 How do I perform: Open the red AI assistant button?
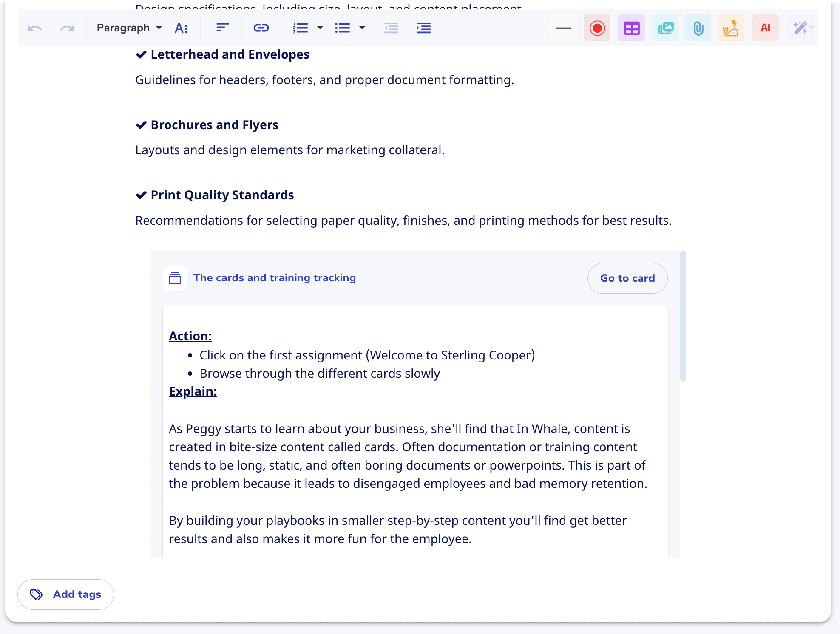click(765, 28)
